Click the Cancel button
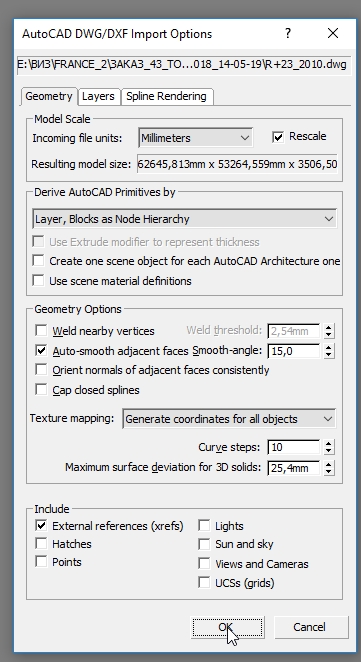The height and width of the screenshot is (662, 361). pyautogui.click(x=311, y=627)
